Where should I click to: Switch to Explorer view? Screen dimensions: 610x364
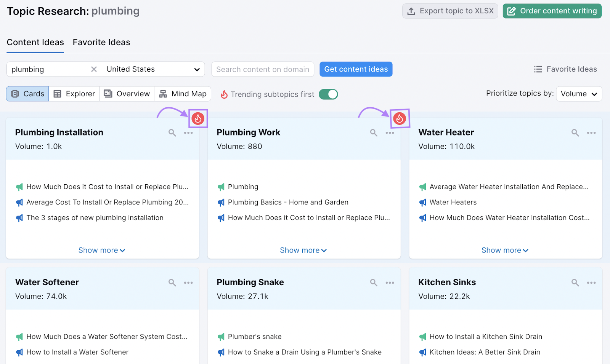coord(74,94)
